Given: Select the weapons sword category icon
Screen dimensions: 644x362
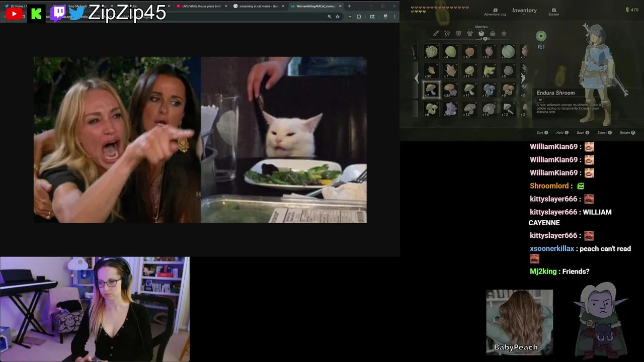Looking at the screenshot, I should 436,34.
